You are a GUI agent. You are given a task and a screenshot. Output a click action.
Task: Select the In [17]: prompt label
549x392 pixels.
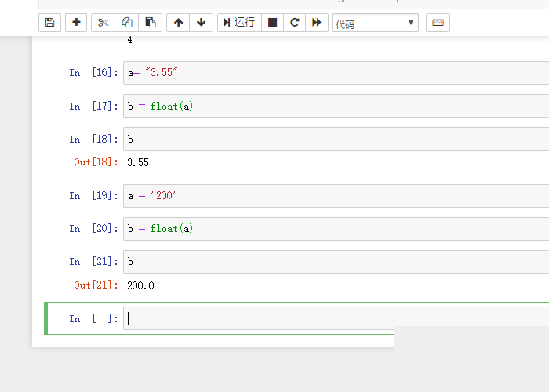pyautogui.click(x=93, y=106)
